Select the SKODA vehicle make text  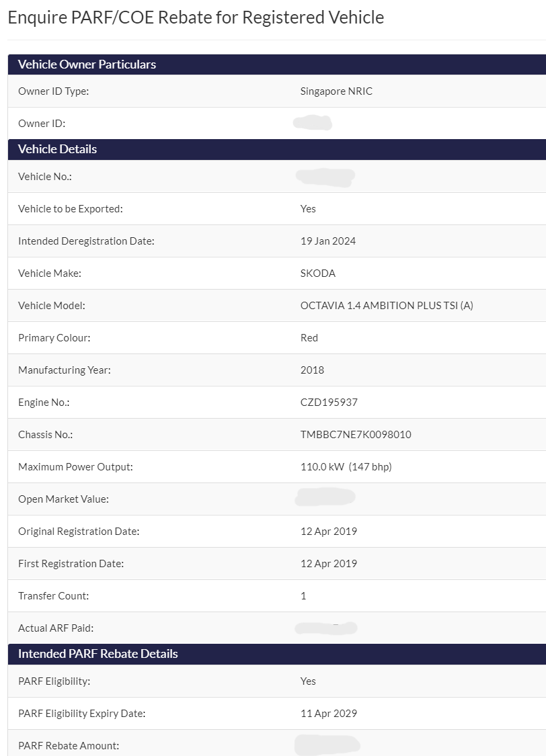[318, 274]
